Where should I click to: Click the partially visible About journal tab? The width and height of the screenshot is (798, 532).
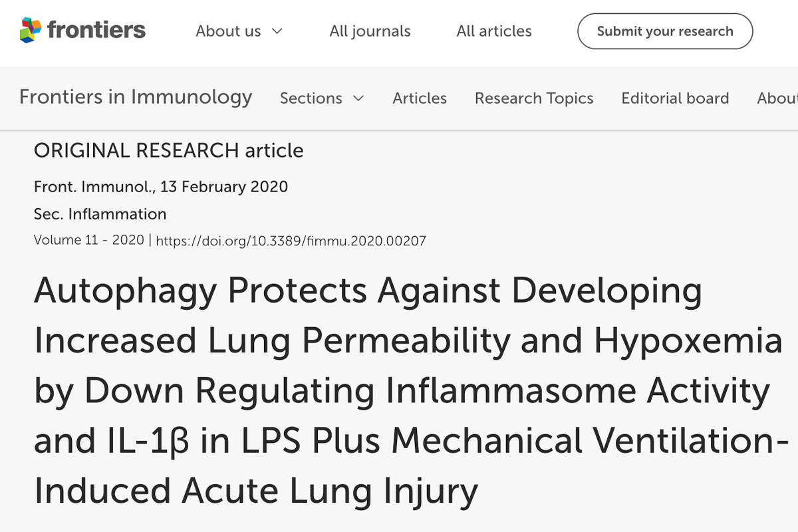tap(778, 98)
